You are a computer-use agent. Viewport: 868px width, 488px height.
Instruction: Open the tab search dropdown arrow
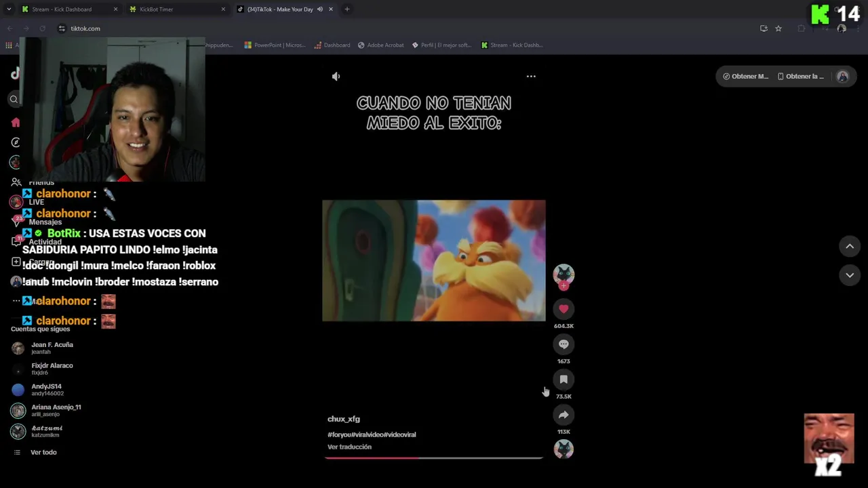pyautogui.click(x=8, y=9)
